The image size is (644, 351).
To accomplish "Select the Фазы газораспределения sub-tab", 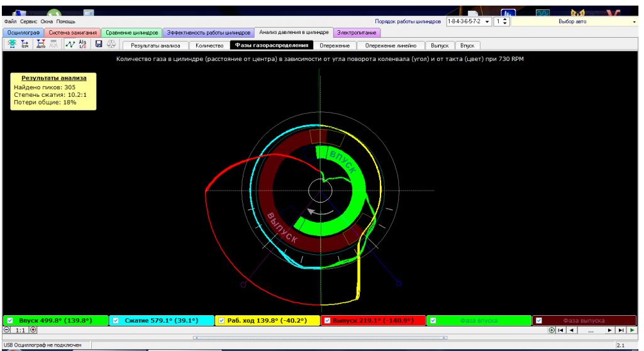I will tap(272, 45).
